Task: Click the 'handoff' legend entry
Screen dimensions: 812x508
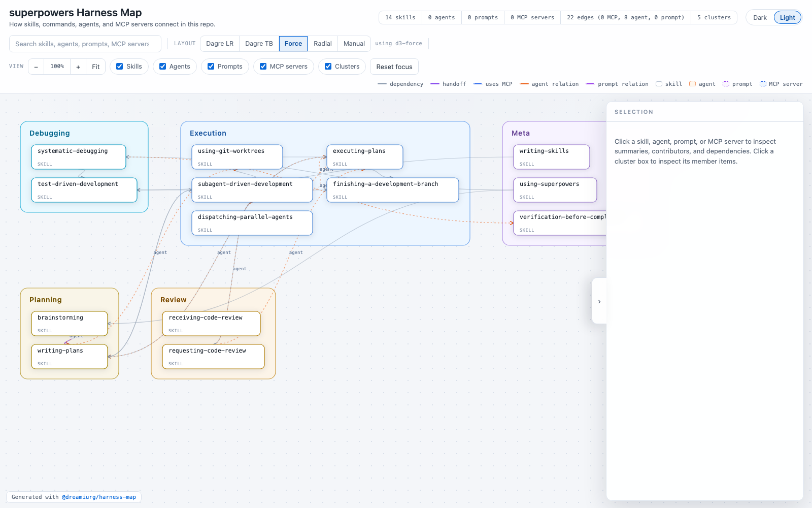Action: pos(448,84)
